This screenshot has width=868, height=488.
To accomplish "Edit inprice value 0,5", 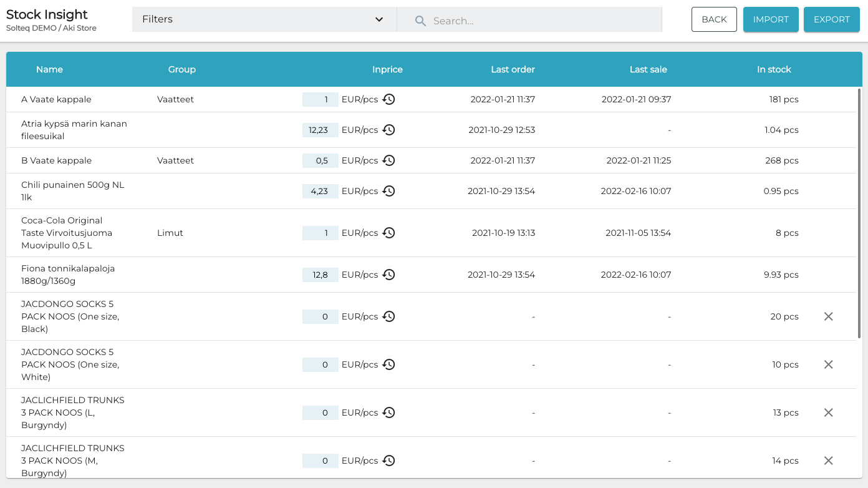I will click(x=321, y=160).
